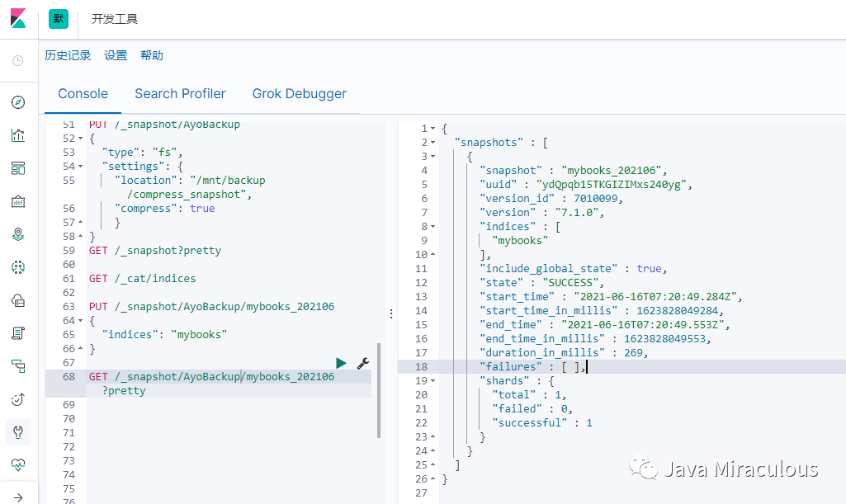Viewport: 846px width, 504px height.
Task: Open Discover from the compass icon
Action: click(18, 102)
